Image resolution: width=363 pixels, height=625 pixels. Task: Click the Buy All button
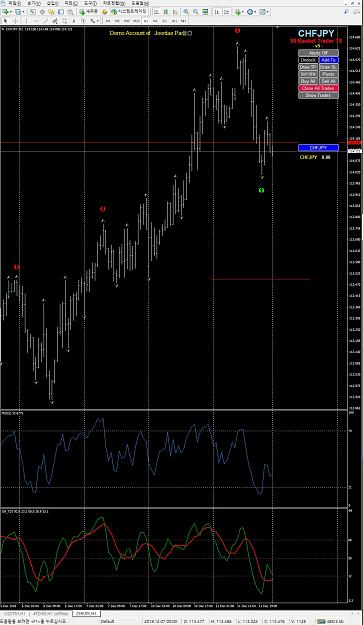pos(308,81)
